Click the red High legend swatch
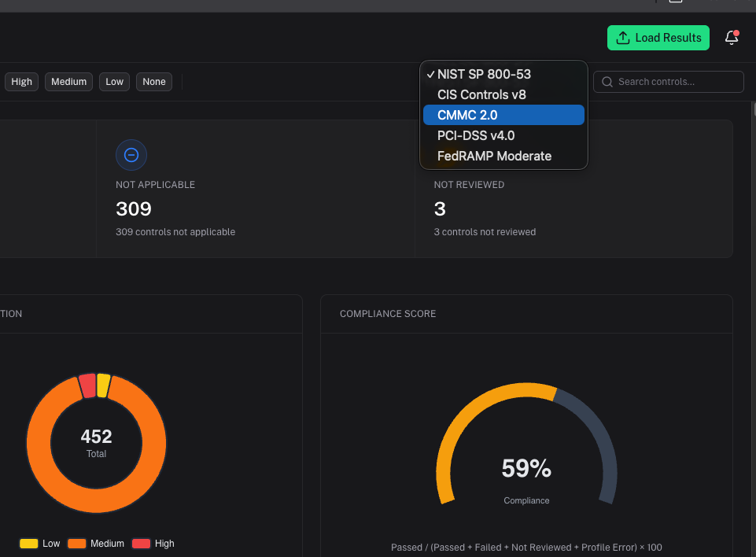The image size is (756, 557). tap(142, 544)
